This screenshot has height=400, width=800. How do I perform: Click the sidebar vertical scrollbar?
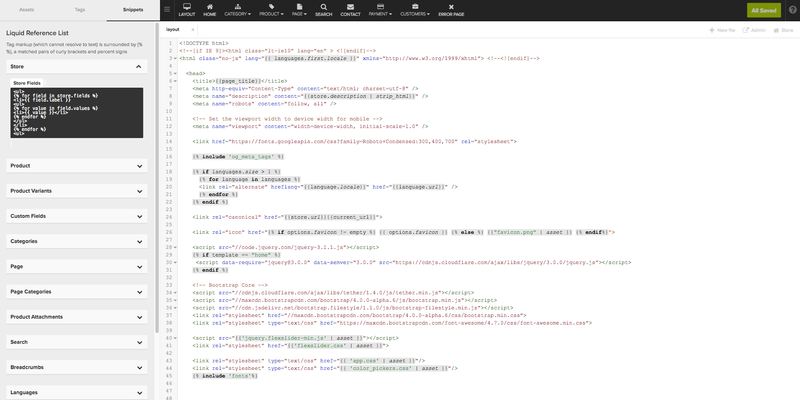click(157, 179)
